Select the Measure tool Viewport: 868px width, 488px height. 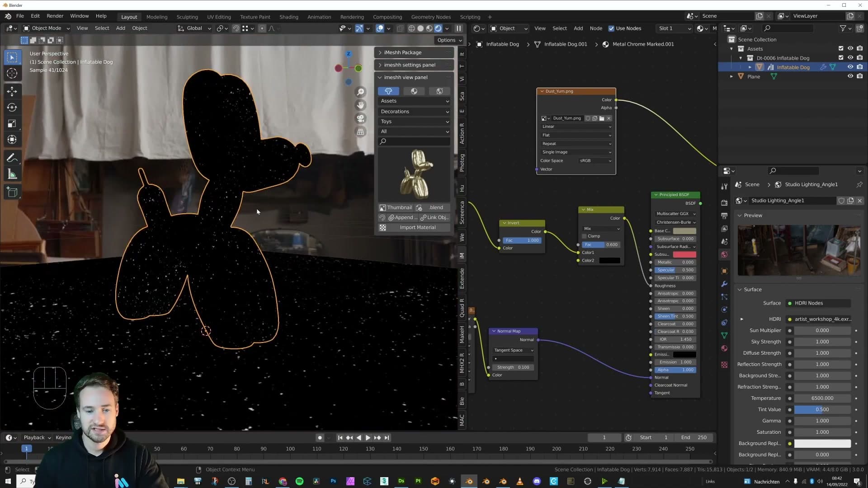(12, 174)
